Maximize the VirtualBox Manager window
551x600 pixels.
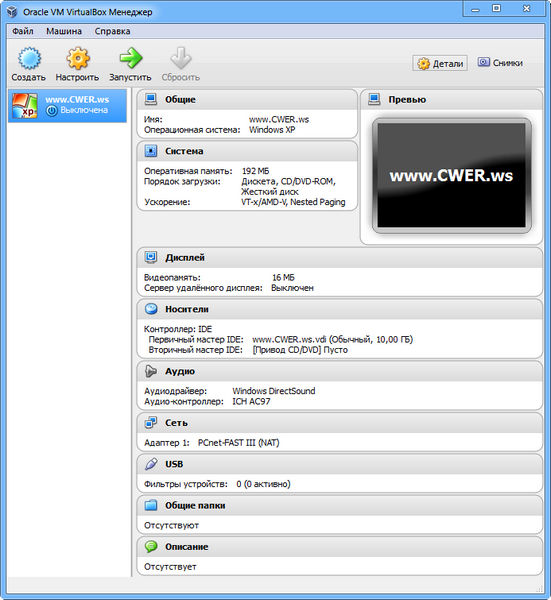pyautogui.click(x=497, y=8)
